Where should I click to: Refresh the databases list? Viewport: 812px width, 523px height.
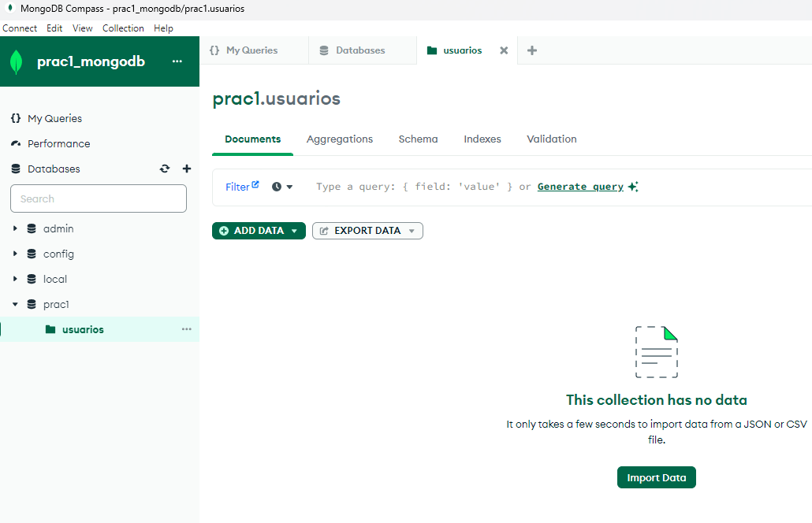(165, 169)
